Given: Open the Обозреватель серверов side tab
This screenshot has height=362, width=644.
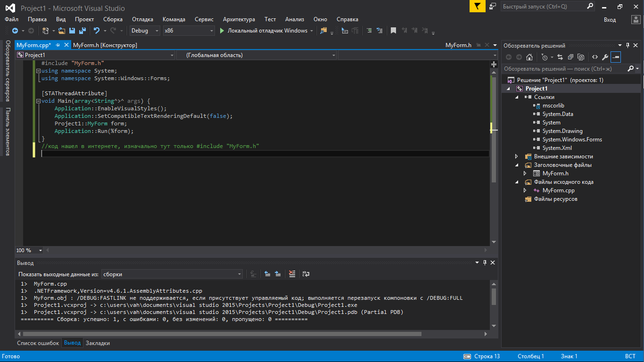Looking at the screenshot, I should click(x=8, y=71).
